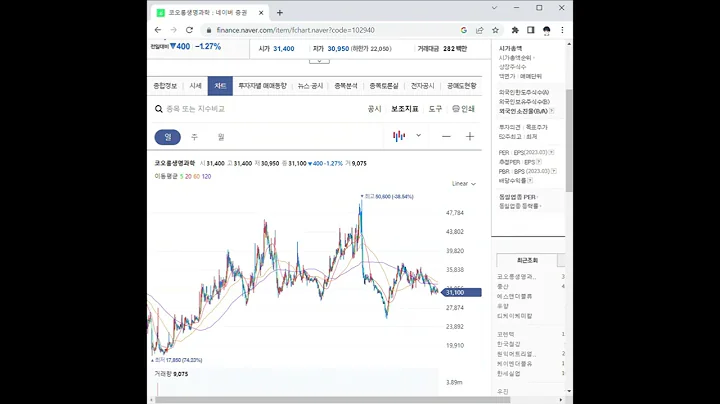The height and width of the screenshot is (404, 720).
Task: Click the 동일업종 PER label
Action: [x=518, y=197]
